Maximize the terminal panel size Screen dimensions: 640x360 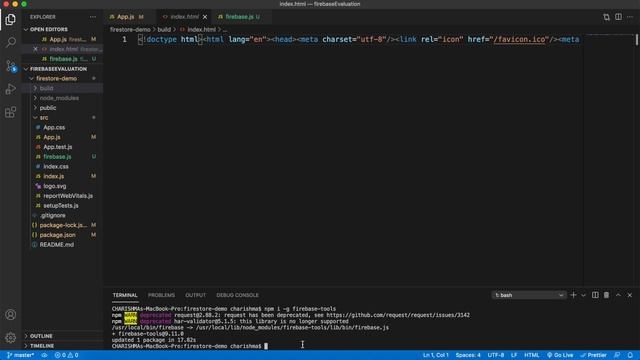coord(618,295)
